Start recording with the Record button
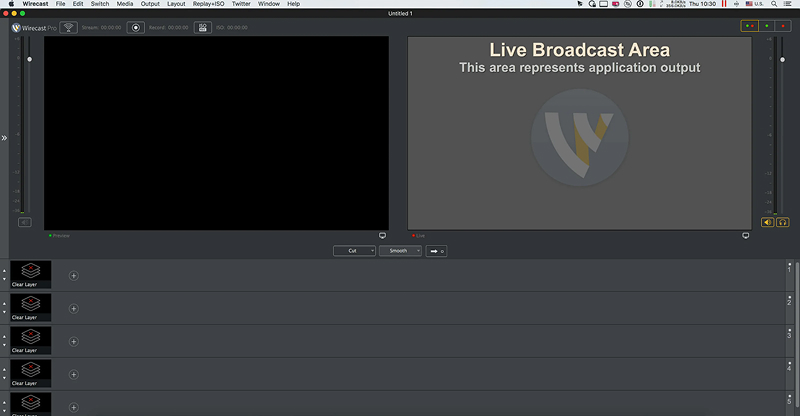The height and width of the screenshot is (416, 800). point(136,28)
